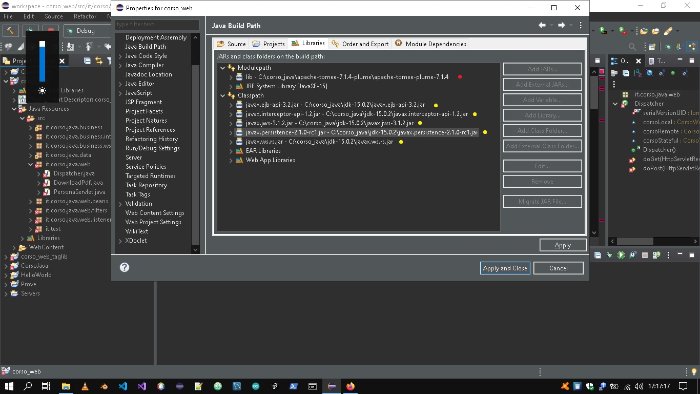Collapse the Classpath tree node

click(223, 95)
